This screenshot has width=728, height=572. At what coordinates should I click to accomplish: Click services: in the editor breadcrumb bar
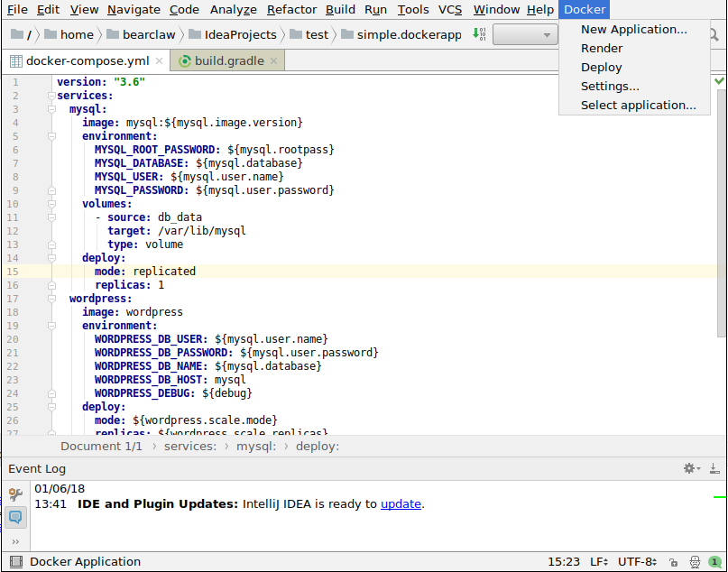189,447
